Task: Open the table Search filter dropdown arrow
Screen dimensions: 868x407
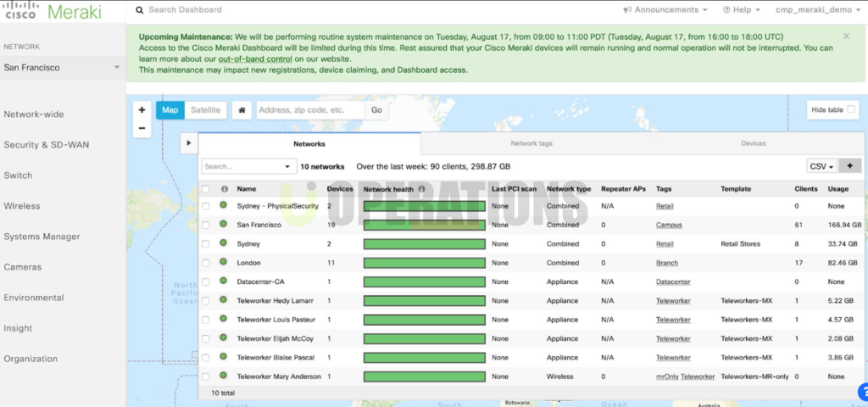Action: tap(287, 167)
